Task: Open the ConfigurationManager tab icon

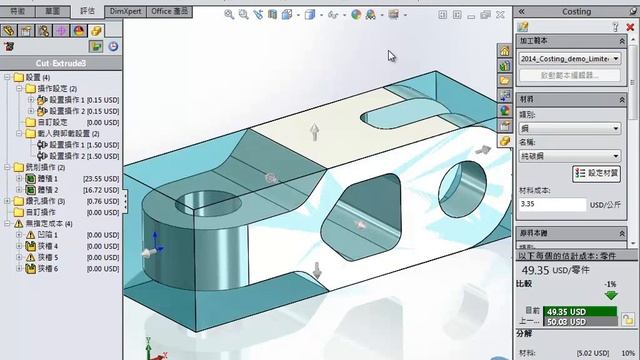Action: coord(44,31)
